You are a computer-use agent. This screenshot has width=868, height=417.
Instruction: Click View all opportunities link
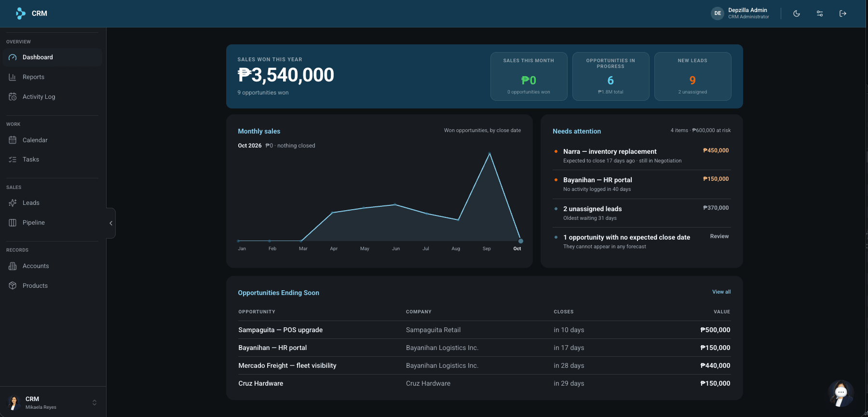pos(721,292)
